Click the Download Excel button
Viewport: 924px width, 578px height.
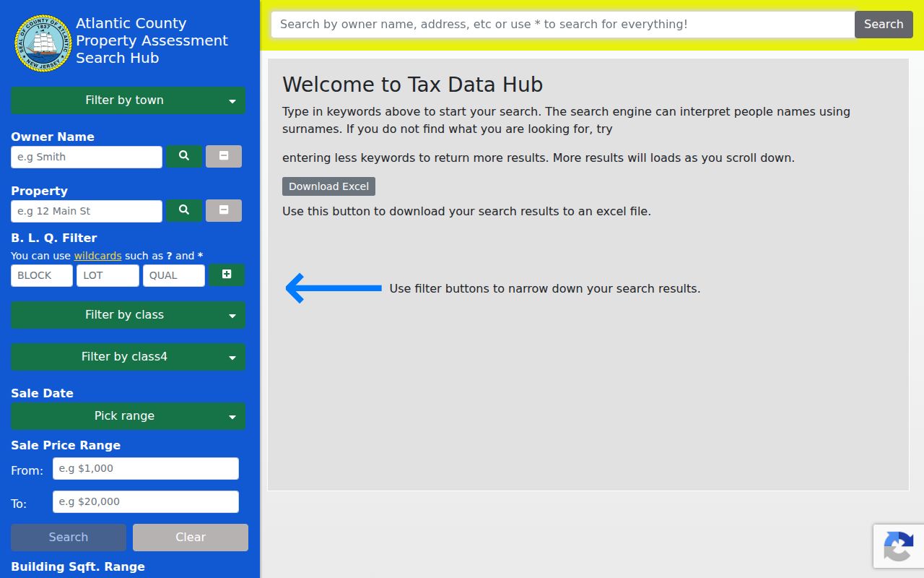point(328,186)
